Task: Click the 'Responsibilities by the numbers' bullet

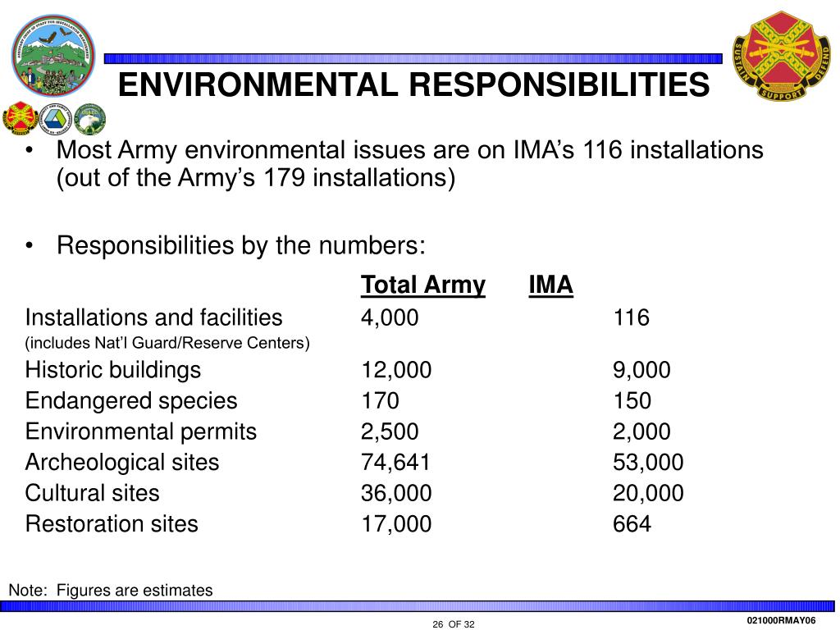Action: coord(241,245)
